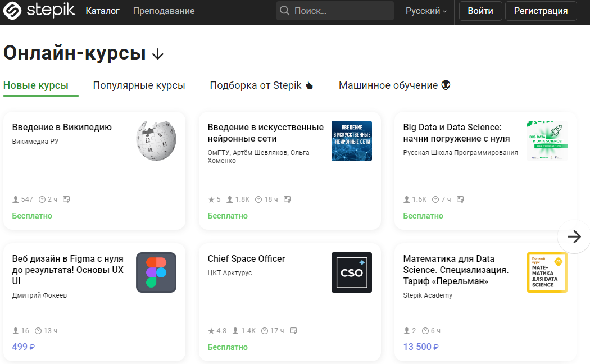The height and width of the screenshot is (364, 590).
Task: Open Веб дизайн в Figma course title
Action: [x=68, y=270]
